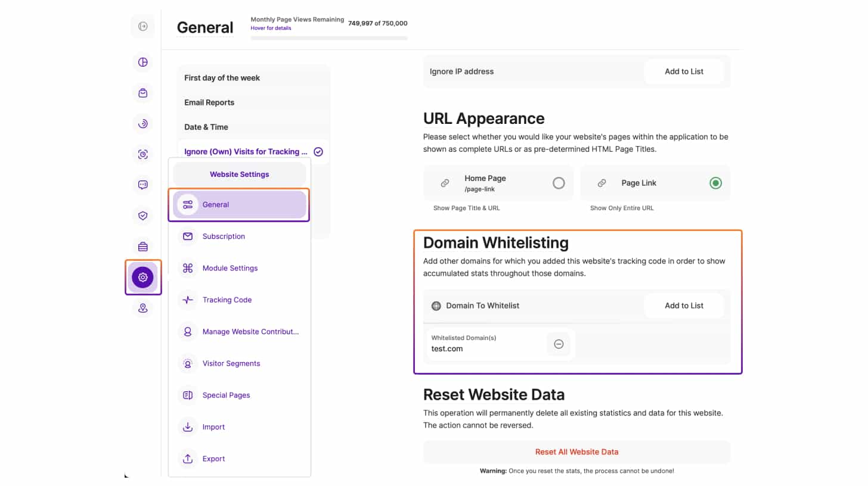Remove test.com with the minus icon

point(559,344)
